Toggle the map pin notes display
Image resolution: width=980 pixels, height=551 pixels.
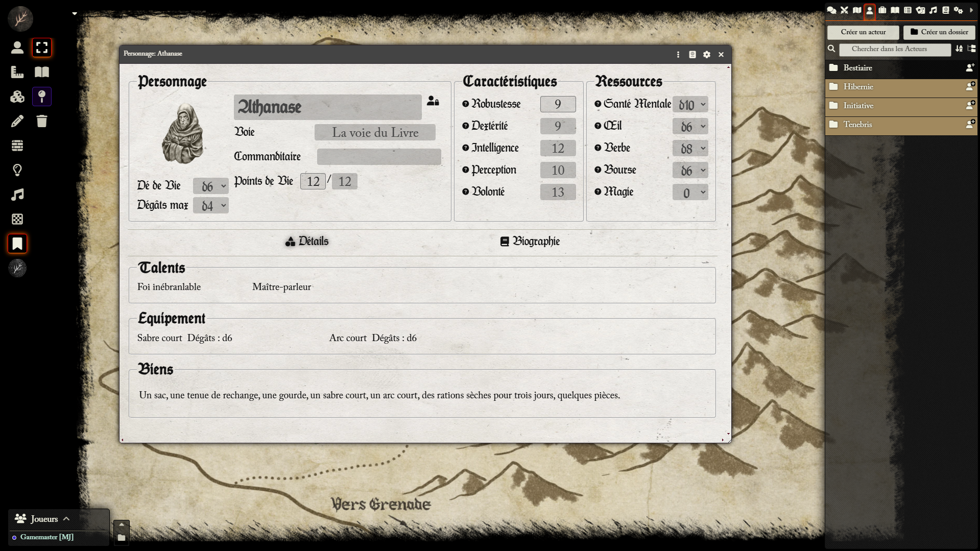pos(42,97)
